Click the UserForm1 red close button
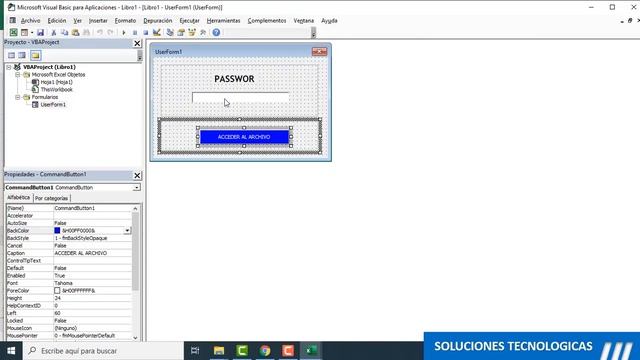 tap(319, 51)
